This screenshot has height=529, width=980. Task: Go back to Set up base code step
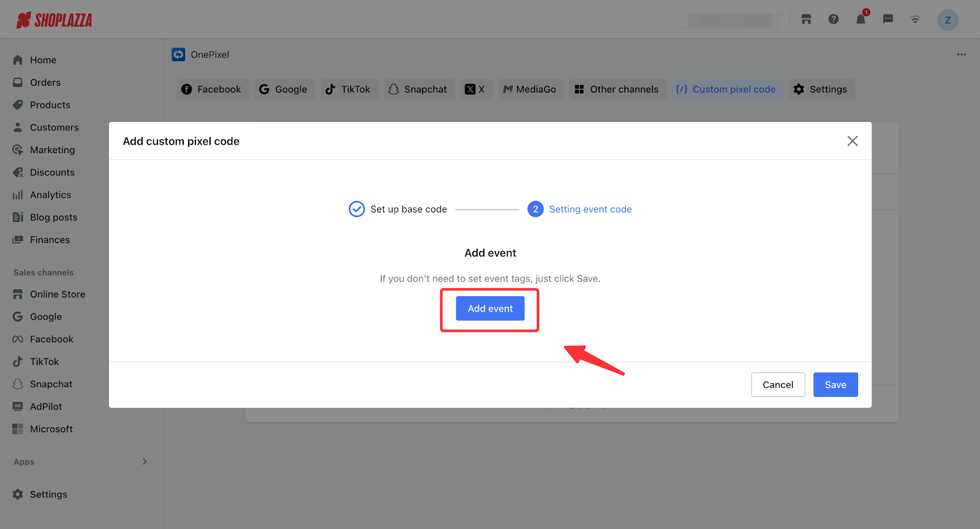pyautogui.click(x=398, y=209)
